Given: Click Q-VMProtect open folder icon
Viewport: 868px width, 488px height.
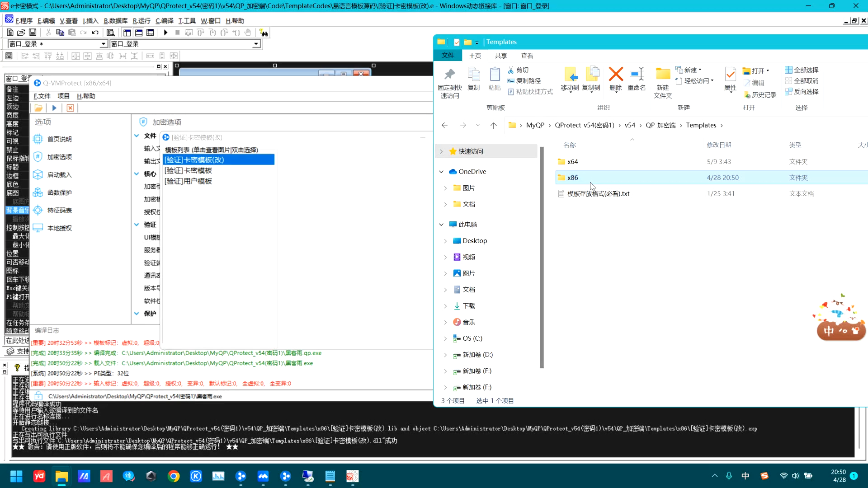Looking at the screenshot, I should coord(38,108).
